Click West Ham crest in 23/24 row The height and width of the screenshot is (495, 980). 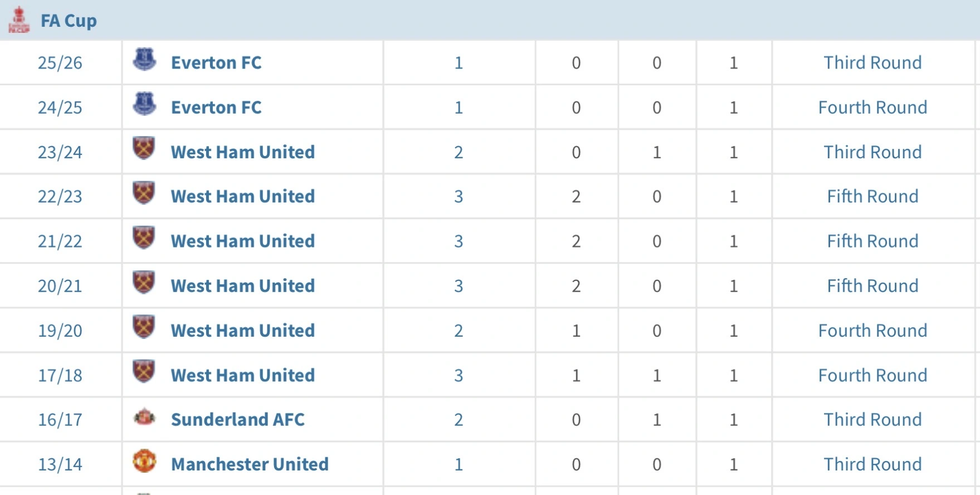point(144,148)
